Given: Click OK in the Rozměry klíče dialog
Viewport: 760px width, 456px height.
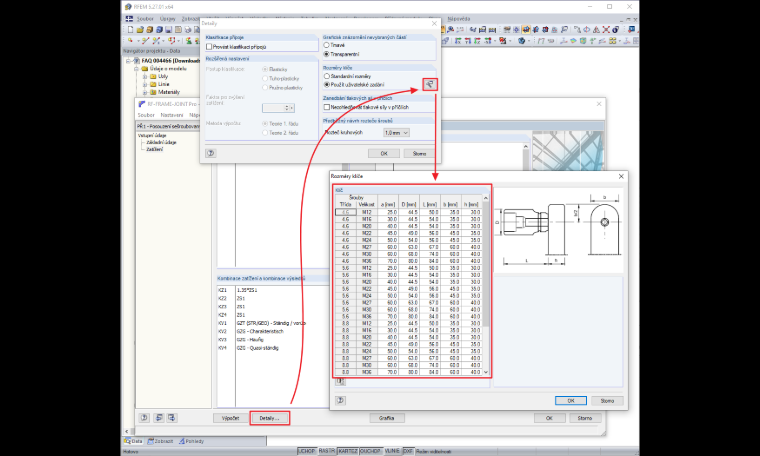Looking at the screenshot, I should 570,401.
